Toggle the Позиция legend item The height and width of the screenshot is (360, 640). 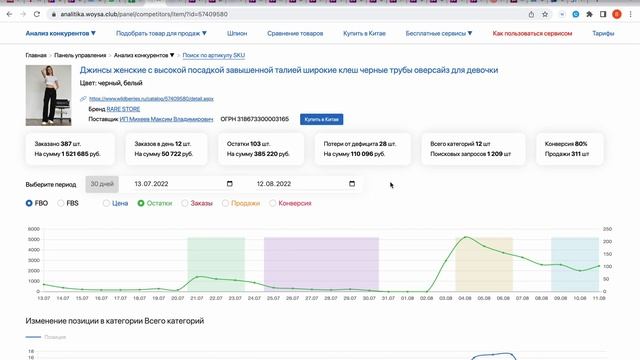click(x=46, y=337)
